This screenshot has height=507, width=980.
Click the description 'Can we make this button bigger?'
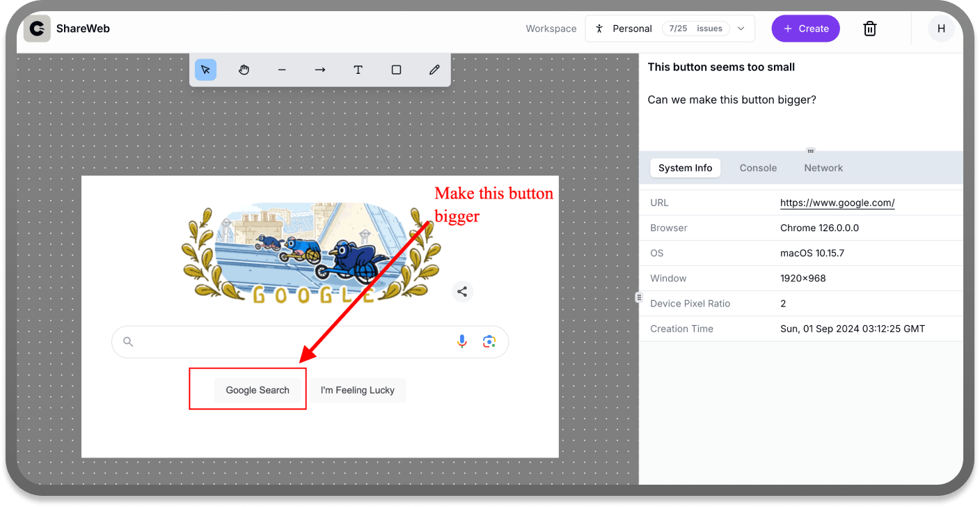[732, 100]
